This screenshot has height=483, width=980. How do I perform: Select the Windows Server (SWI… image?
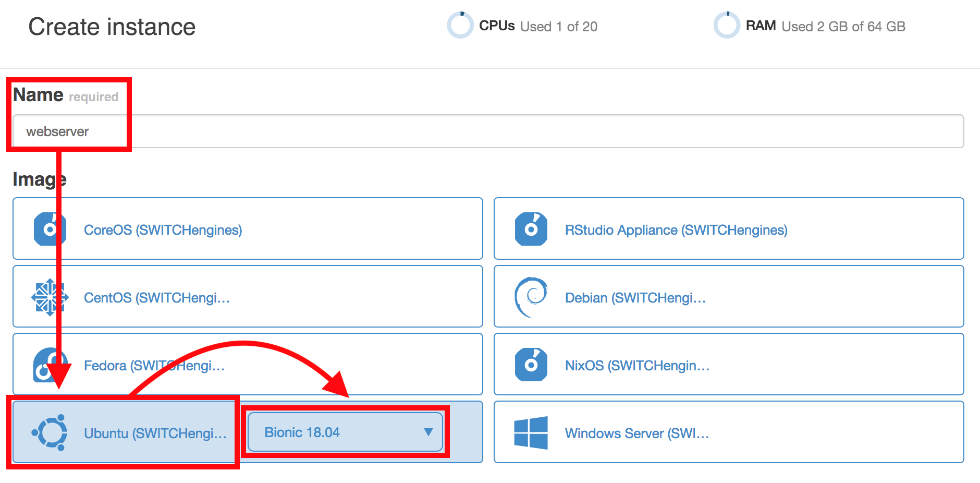tap(729, 432)
